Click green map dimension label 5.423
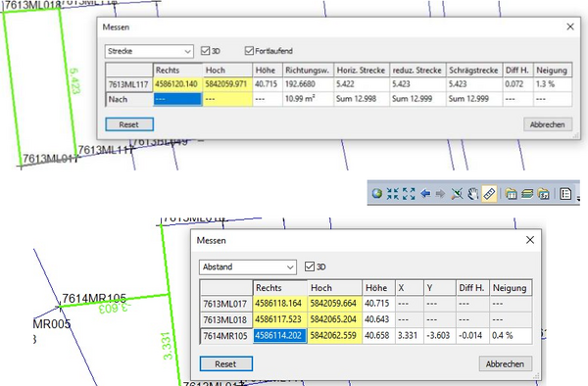Viewport: 588px width, 386px height. coord(74,80)
